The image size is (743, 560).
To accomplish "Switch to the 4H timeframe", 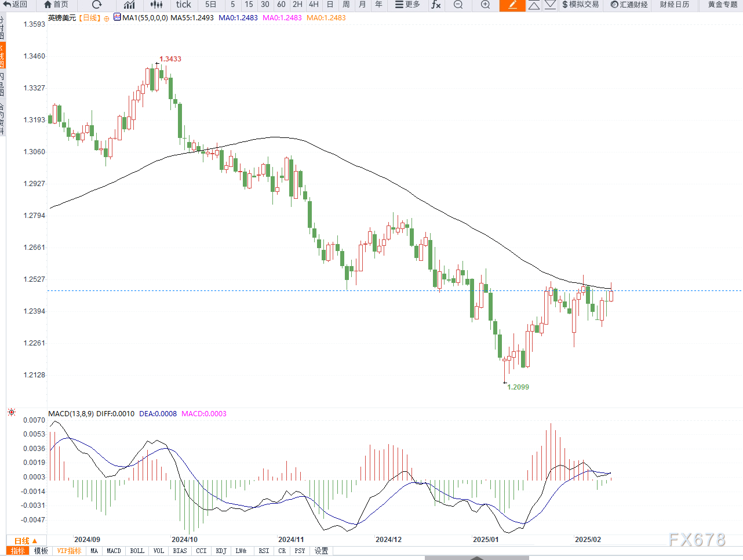I will [x=314, y=5].
